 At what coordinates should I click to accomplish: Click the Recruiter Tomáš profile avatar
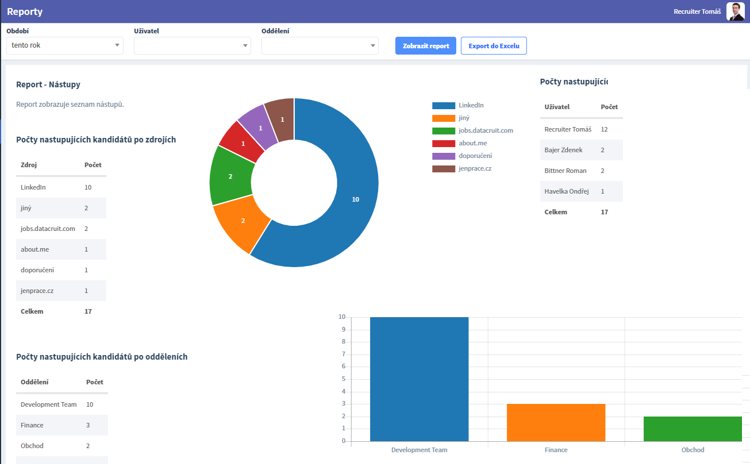(735, 12)
